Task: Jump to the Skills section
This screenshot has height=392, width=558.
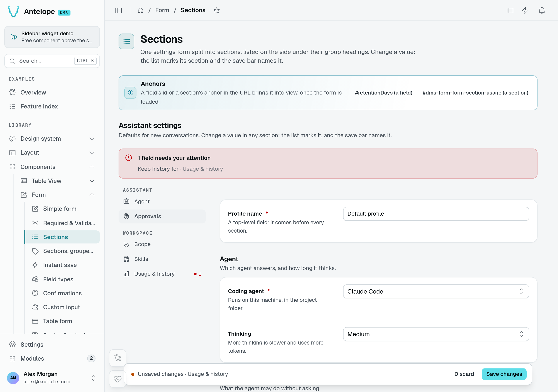Action: coord(162,259)
